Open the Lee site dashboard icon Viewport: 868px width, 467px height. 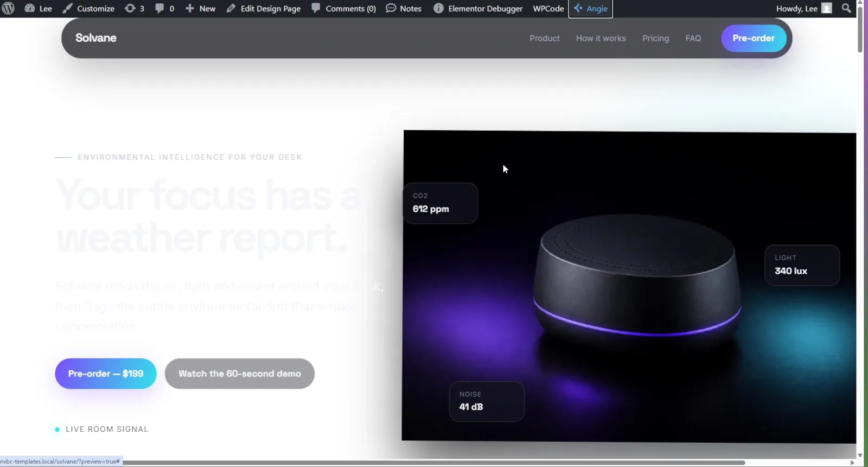pos(30,8)
